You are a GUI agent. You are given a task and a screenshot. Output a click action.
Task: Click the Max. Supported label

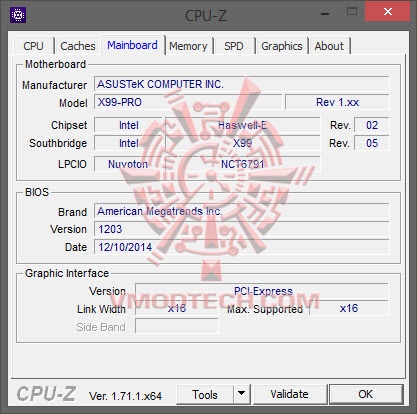[x=265, y=309]
